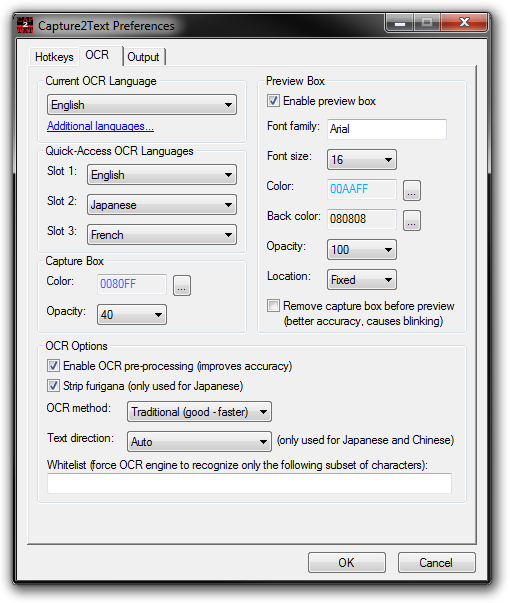Click the Whitelist input field
510x603 pixels.
click(x=249, y=483)
